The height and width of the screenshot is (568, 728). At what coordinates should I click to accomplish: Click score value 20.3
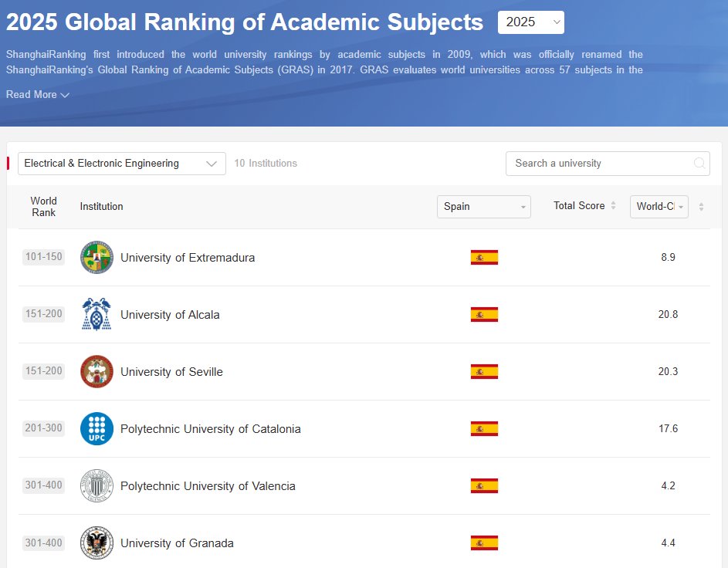click(x=668, y=371)
